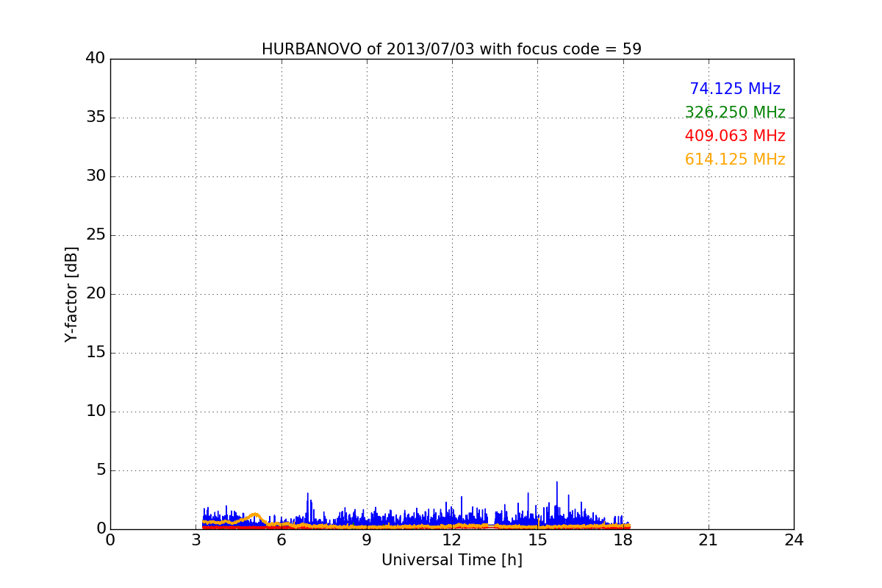The width and height of the screenshot is (882, 588).
Task: Click the x-axis tick label 24
Action: coord(794,540)
